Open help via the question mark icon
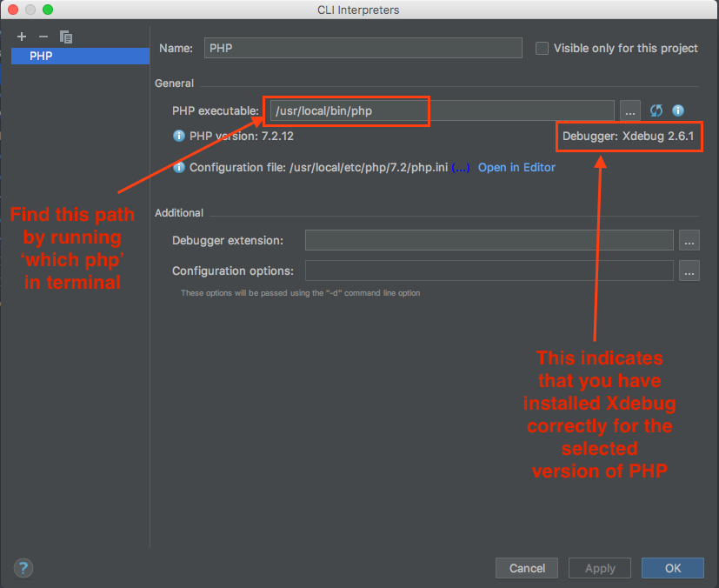719x588 pixels. pyautogui.click(x=23, y=568)
